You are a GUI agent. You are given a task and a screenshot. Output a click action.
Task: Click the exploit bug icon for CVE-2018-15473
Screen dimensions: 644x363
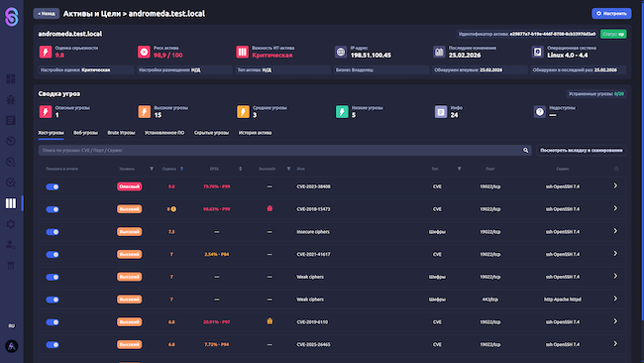coord(269,209)
